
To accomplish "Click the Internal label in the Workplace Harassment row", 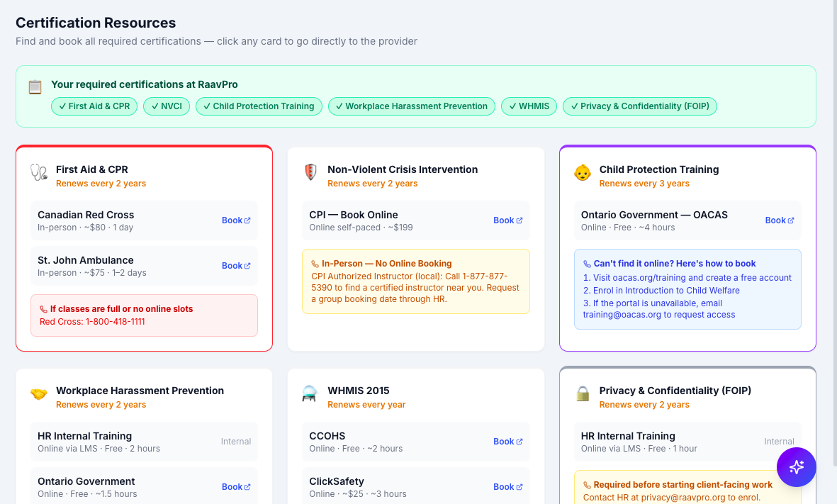I will point(236,442).
